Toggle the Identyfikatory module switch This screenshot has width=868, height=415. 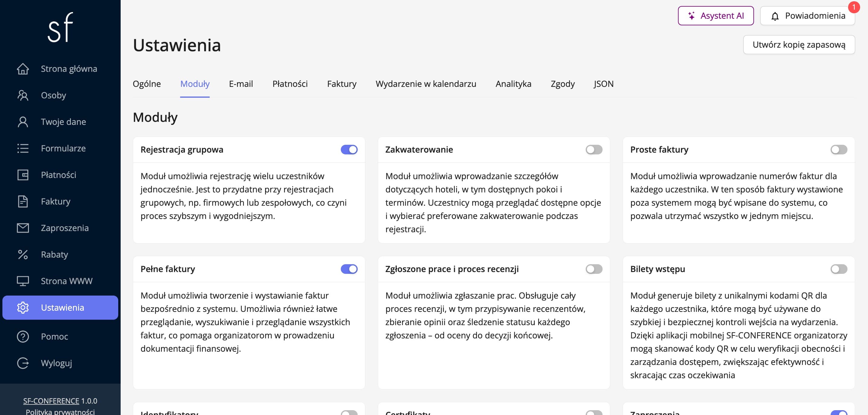[x=349, y=413]
